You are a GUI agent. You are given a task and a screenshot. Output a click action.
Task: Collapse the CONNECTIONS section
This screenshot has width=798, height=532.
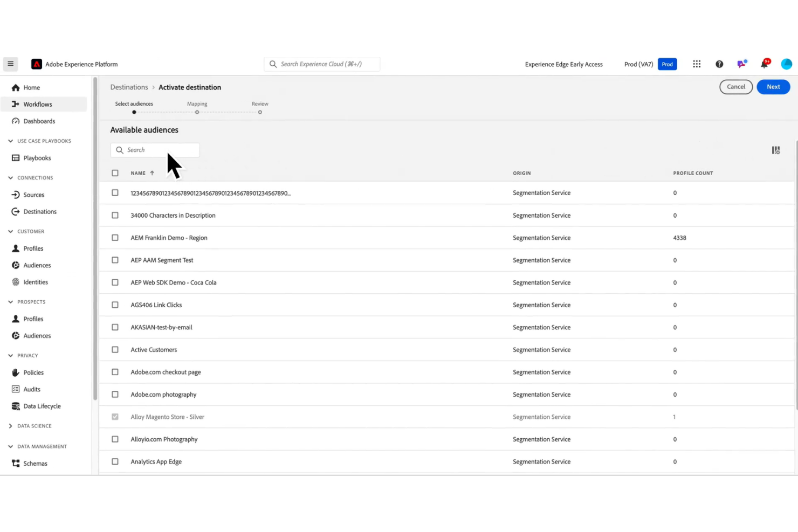(x=10, y=177)
